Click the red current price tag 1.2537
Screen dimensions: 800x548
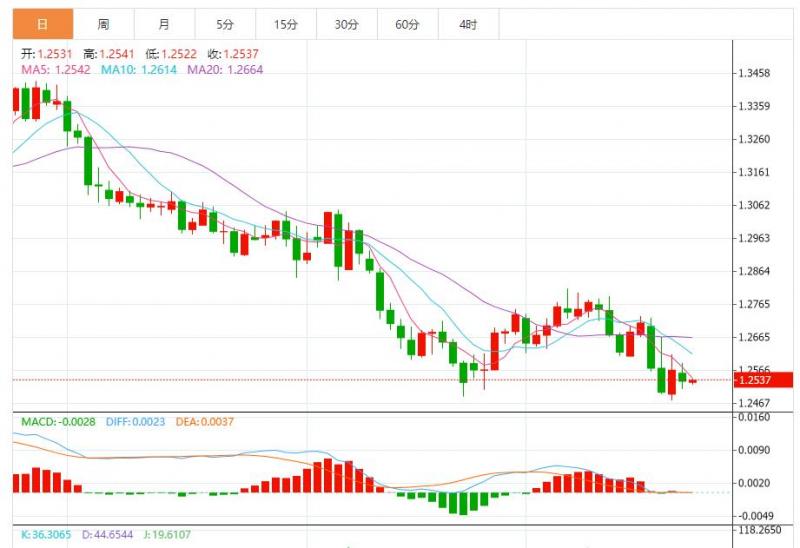coord(763,380)
